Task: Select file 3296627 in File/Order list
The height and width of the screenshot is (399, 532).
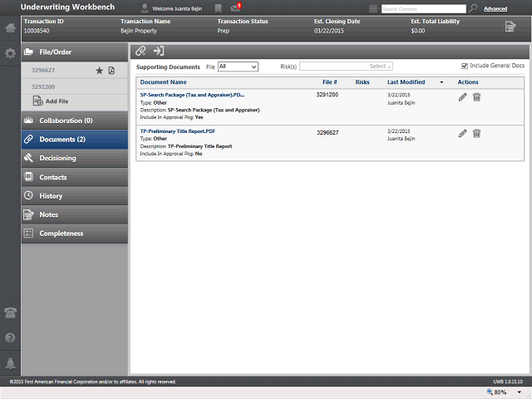Action: coord(43,70)
